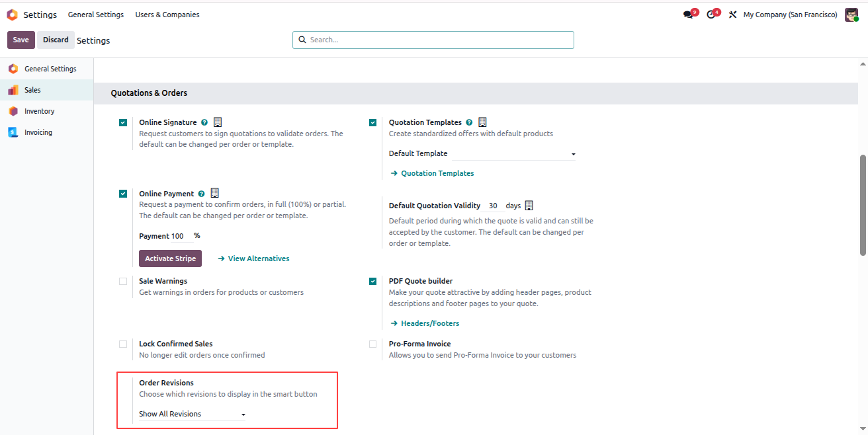The image size is (868, 435).
Task: Open the activities clock icon
Action: pyautogui.click(x=711, y=15)
